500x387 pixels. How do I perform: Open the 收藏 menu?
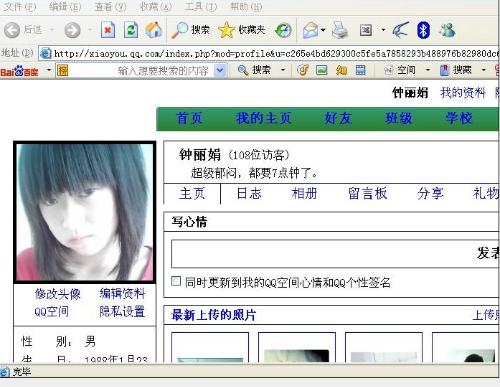coord(156,7)
